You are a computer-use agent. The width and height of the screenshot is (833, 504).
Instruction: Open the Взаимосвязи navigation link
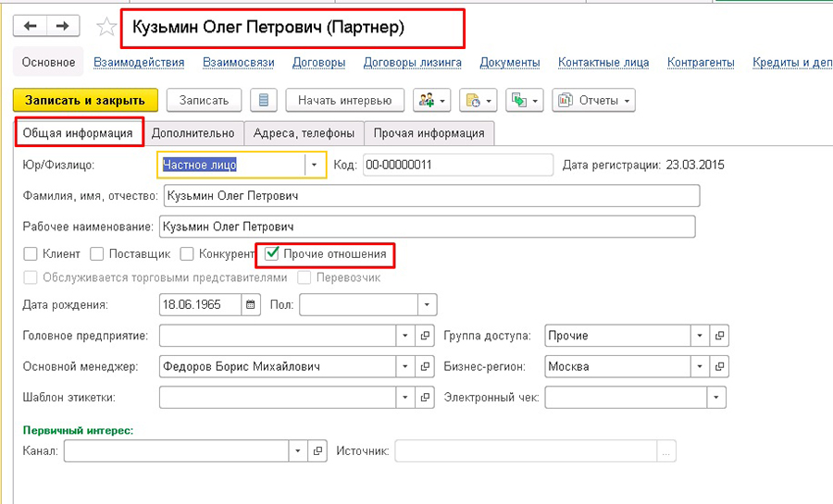coord(239,62)
